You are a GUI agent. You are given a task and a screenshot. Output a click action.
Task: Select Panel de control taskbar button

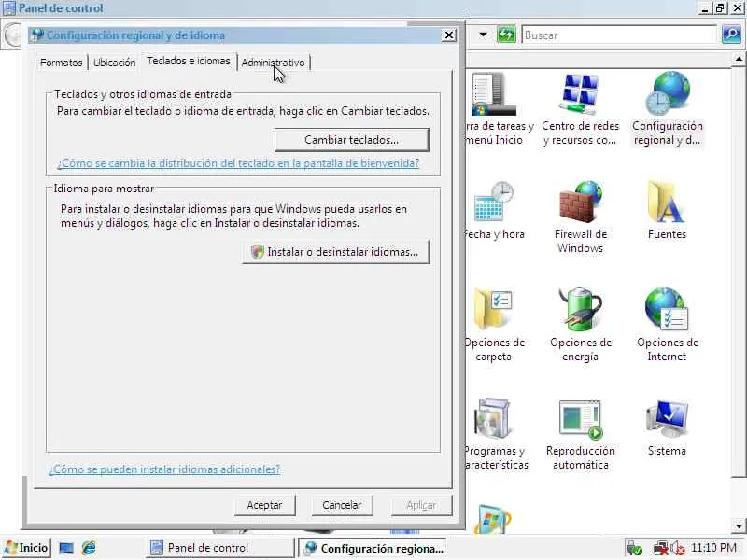click(219, 548)
